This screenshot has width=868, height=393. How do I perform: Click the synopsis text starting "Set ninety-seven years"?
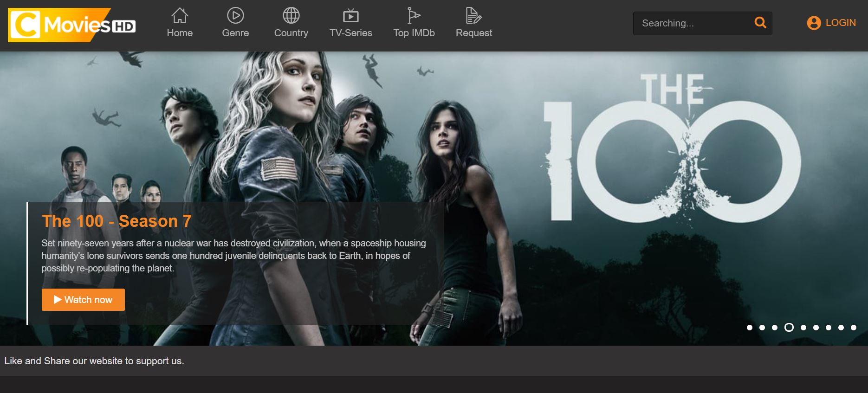click(x=233, y=256)
